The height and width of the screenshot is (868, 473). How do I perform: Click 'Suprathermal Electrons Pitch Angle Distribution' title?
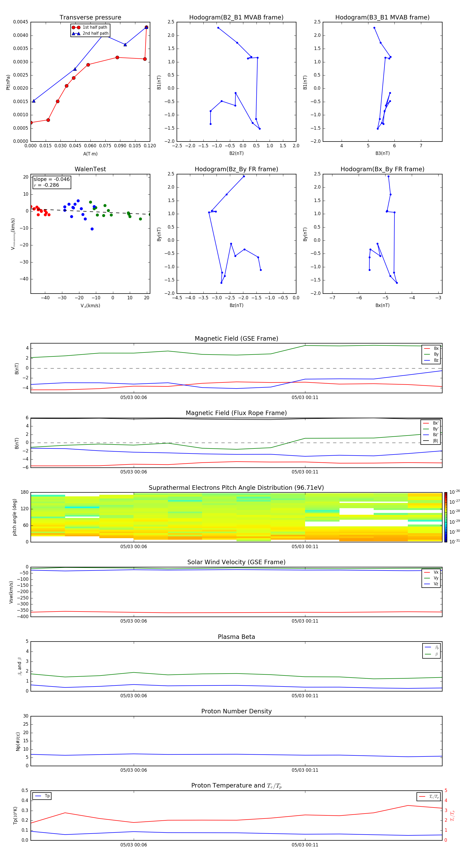pyautogui.click(x=236, y=488)
